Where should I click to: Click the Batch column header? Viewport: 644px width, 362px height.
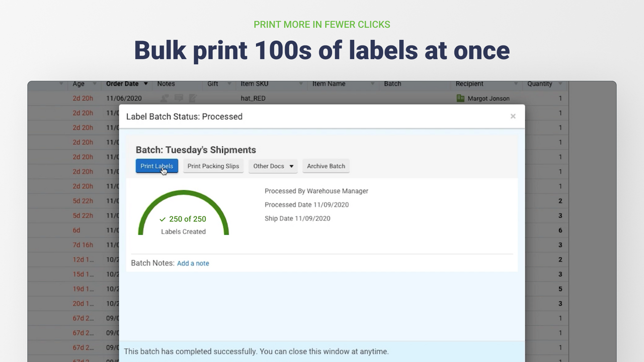tap(392, 83)
